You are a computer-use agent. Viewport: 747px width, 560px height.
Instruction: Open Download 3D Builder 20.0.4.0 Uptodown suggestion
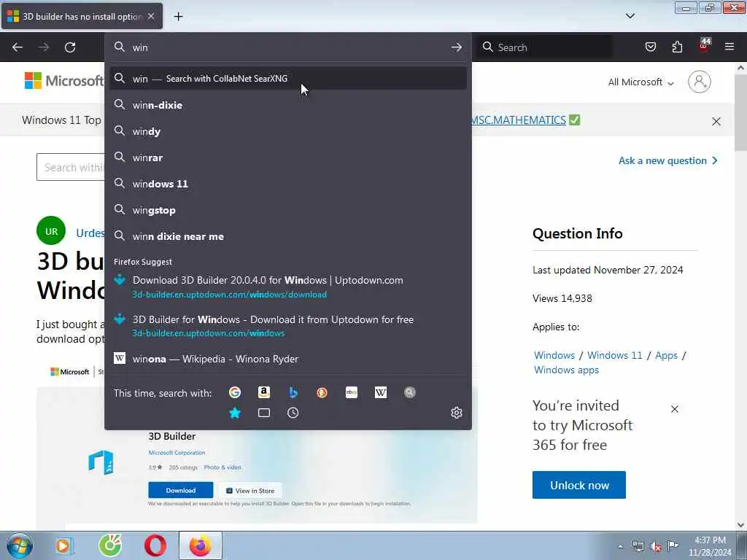pos(287,287)
